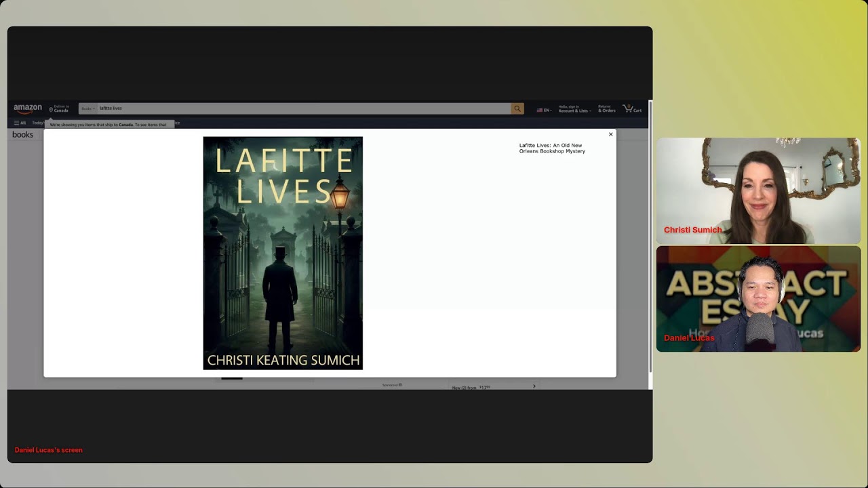Select Christi Sumich's video tile

click(758, 190)
